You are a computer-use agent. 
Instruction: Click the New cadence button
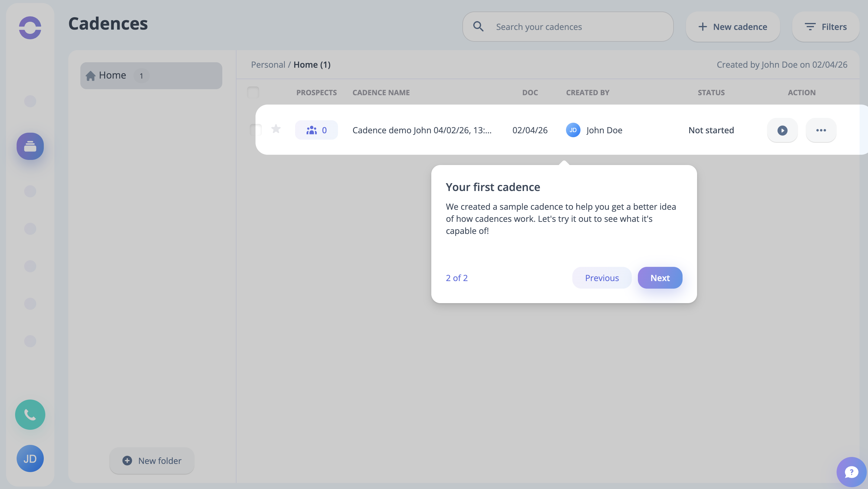click(x=732, y=27)
